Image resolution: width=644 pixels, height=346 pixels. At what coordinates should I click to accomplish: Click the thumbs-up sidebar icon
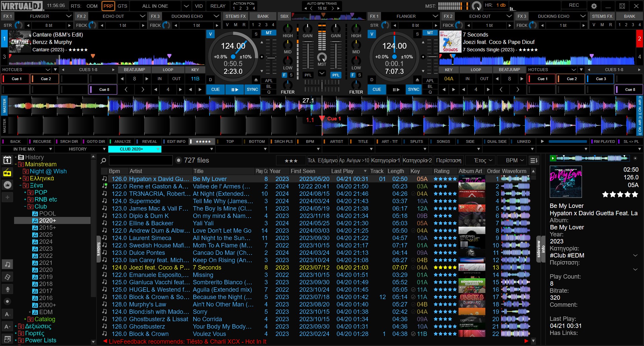(7, 185)
